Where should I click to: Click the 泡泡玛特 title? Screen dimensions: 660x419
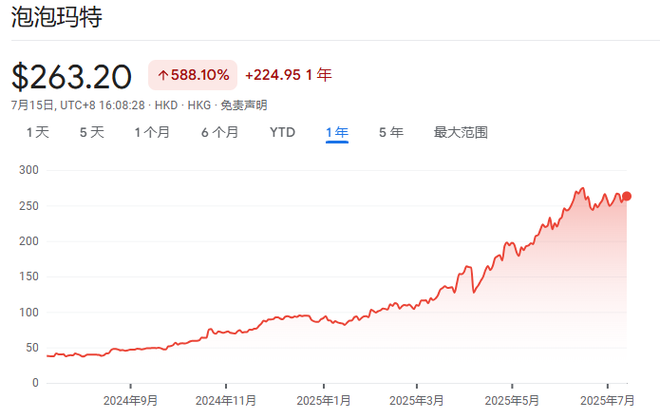click(56, 17)
